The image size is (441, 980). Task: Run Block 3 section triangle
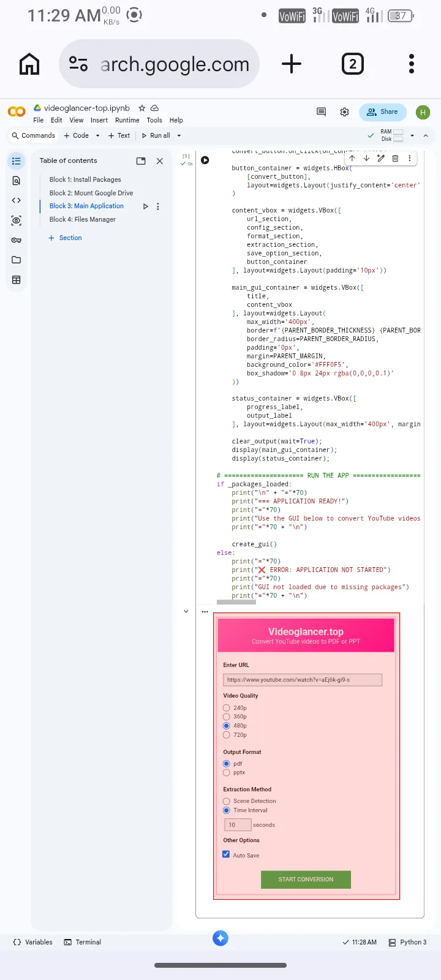click(145, 206)
